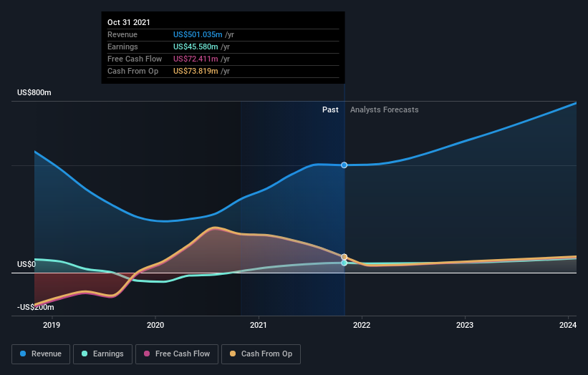Click the Past label on the chart

coord(330,109)
